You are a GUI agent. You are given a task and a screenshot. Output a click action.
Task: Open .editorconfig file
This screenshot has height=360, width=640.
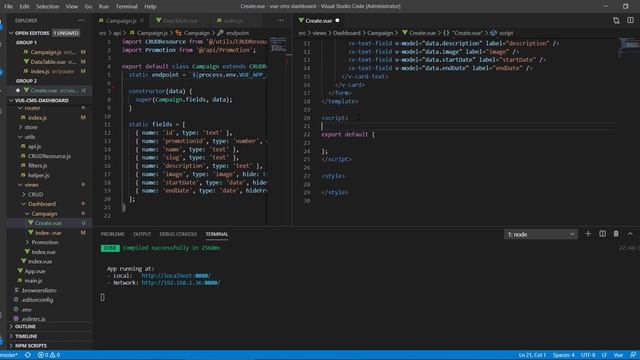click(x=37, y=300)
